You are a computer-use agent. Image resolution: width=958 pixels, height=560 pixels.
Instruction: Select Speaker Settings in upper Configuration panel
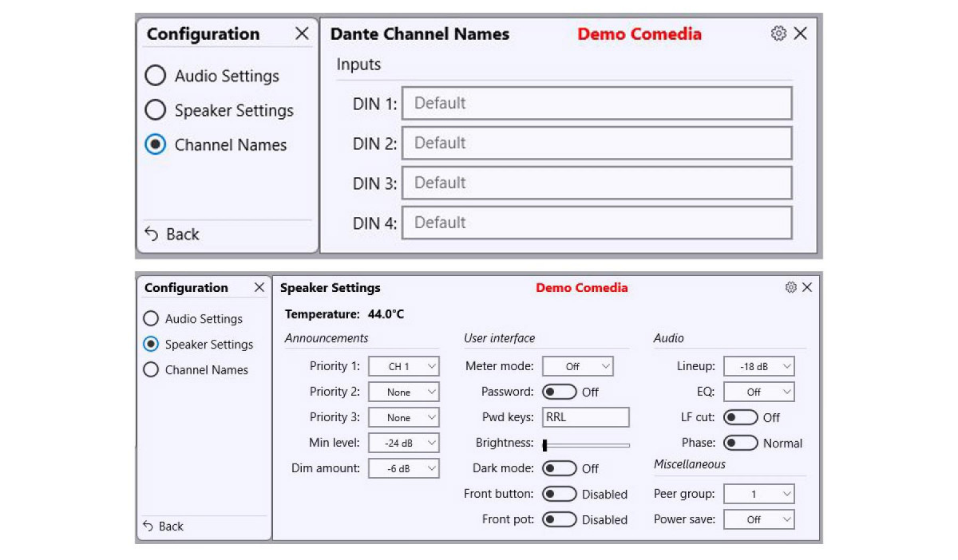155,110
